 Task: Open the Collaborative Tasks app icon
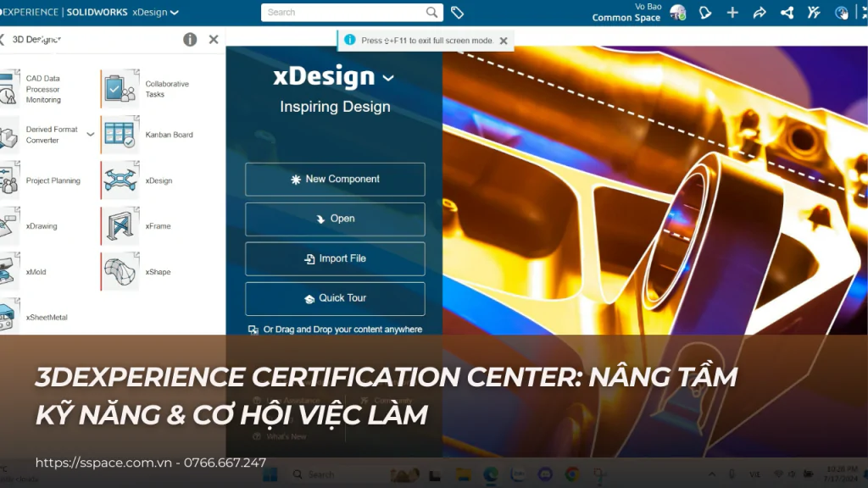[120, 88]
